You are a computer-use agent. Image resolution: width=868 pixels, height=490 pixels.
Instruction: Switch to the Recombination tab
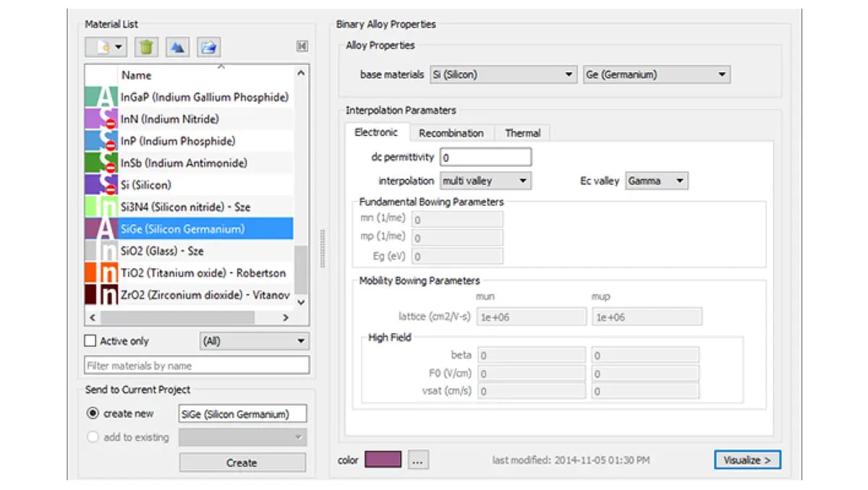[x=451, y=133]
